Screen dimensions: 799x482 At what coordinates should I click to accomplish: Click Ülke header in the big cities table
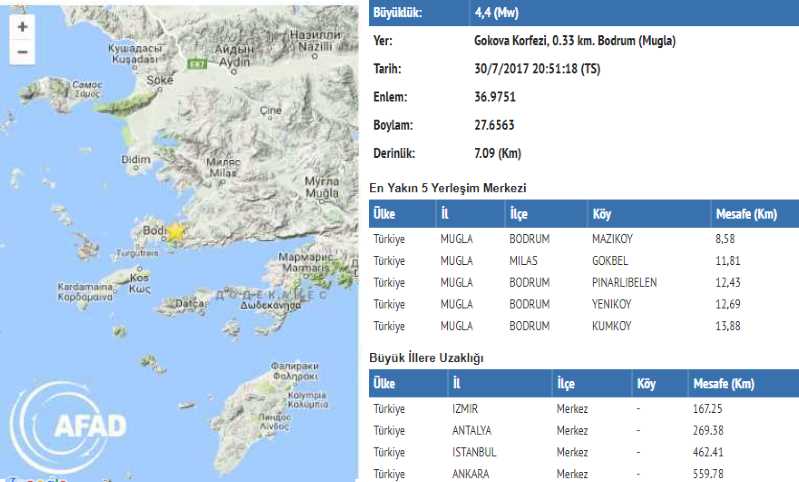(385, 384)
